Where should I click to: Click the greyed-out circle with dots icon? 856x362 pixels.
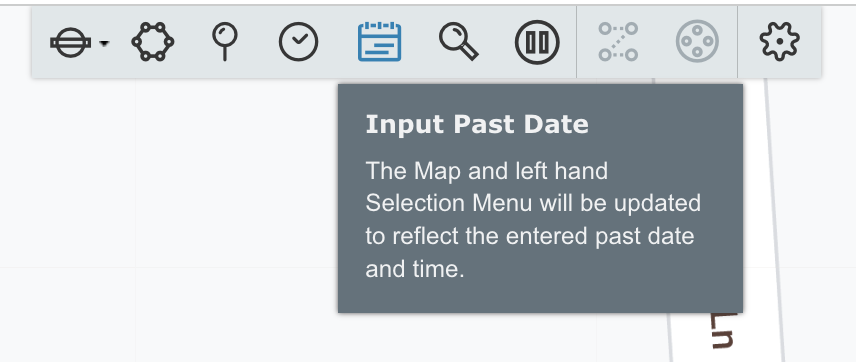tap(697, 41)
